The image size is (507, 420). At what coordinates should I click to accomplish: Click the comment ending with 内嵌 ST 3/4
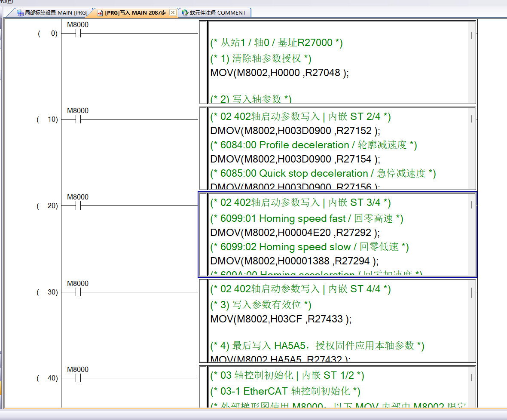point(300,202)
